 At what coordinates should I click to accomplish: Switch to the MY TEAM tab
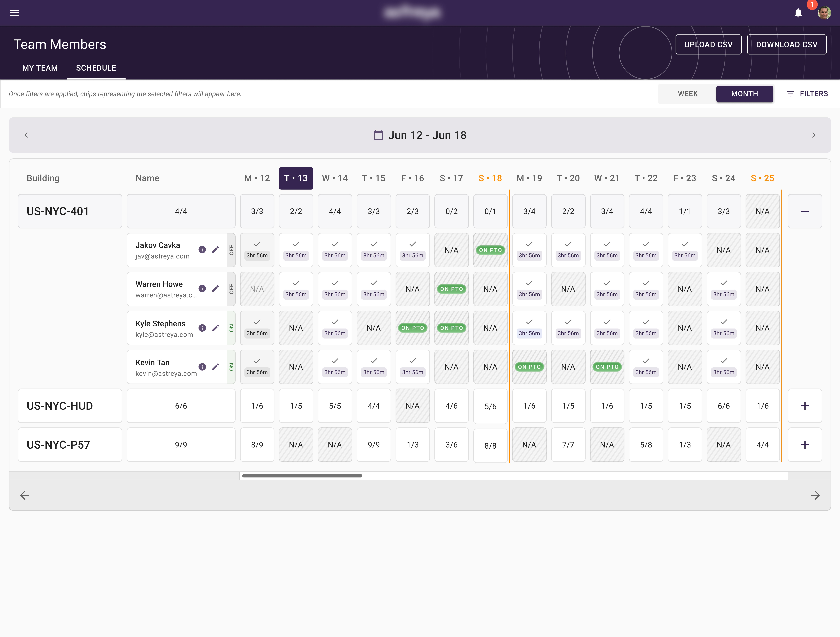40,68
